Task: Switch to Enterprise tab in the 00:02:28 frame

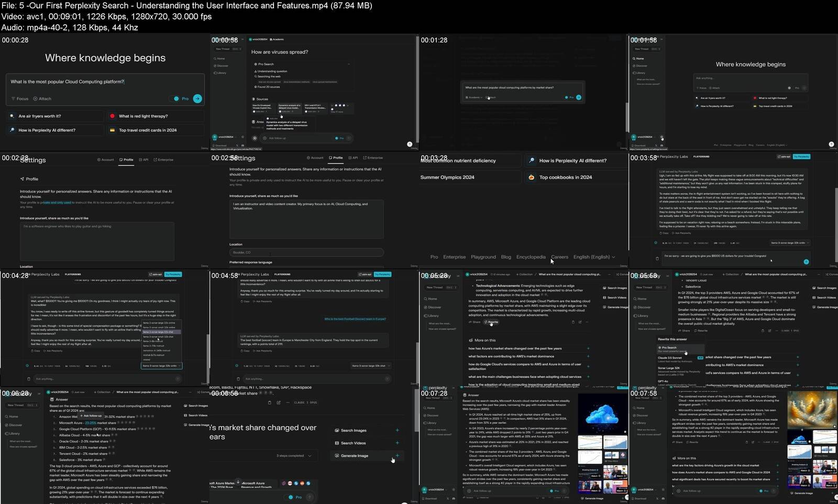Action: [x=164, y=160]
